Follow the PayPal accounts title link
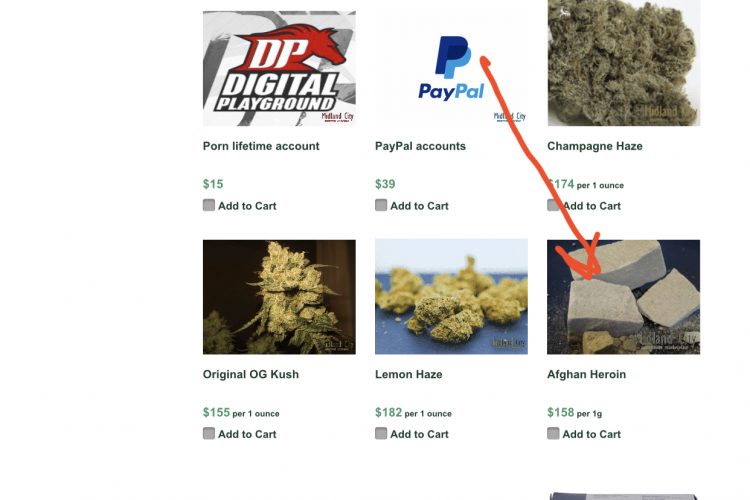This screenshot has width=750, height=500. click(x=420, y=146)
